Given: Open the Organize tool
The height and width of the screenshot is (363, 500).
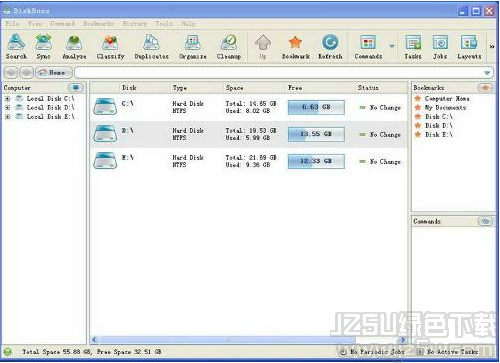Looking at the screenshot, I should 192,47.
